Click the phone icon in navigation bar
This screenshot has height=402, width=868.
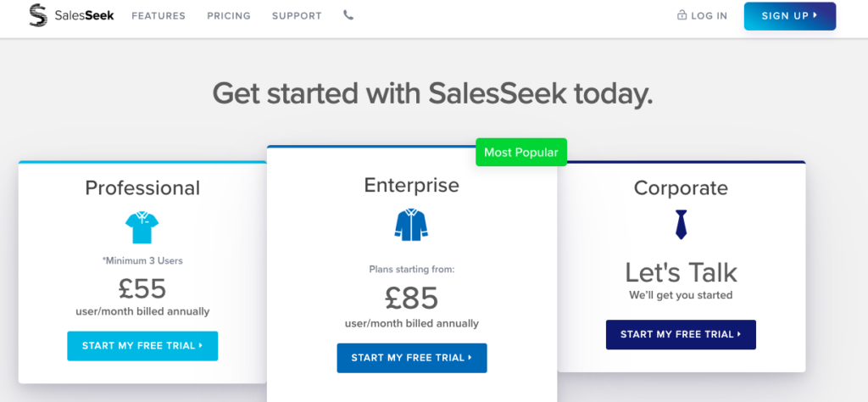(x=348, y=15)
